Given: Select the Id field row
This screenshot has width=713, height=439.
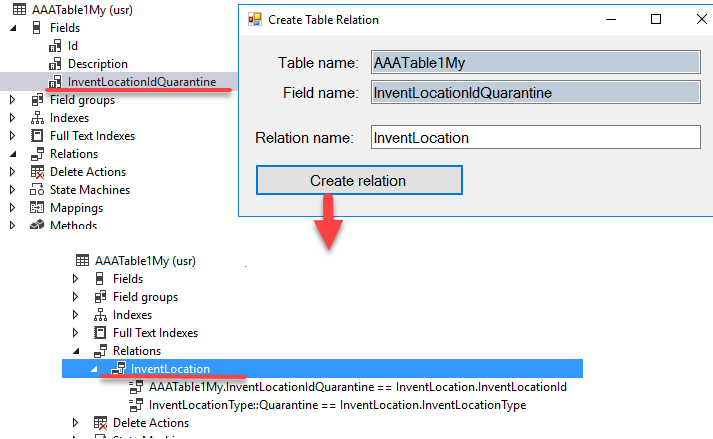Looking at the screenshot, I should pyautogui.click(x=73, y=46).
